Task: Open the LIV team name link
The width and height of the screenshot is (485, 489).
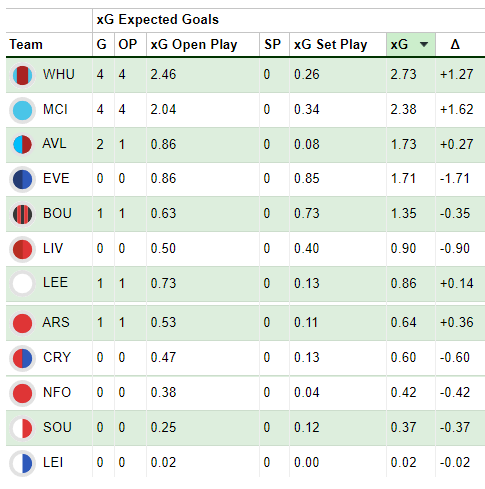Action: [53, 248]
